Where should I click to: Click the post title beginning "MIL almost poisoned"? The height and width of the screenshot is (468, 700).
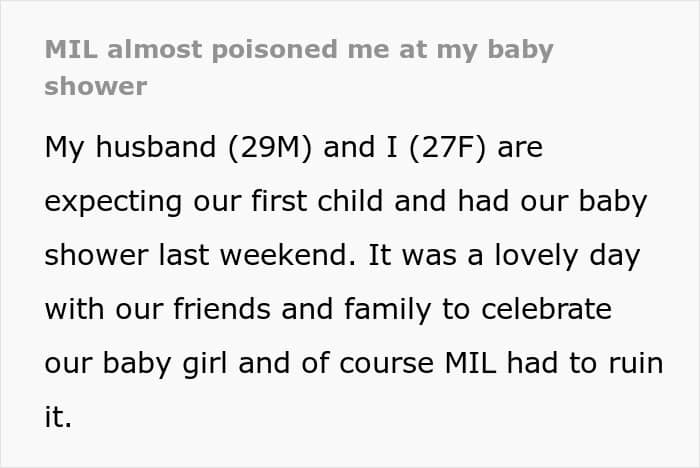click(x=298, y=50)
